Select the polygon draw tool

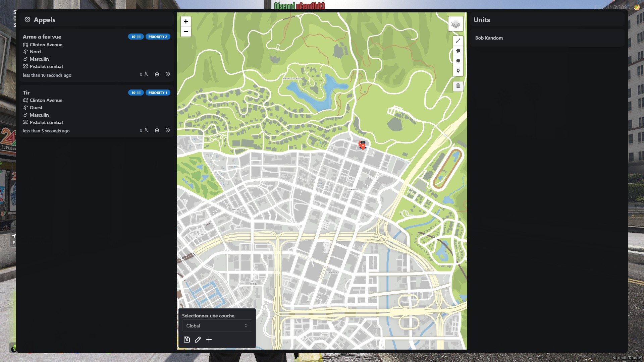[x=458, y=51]
